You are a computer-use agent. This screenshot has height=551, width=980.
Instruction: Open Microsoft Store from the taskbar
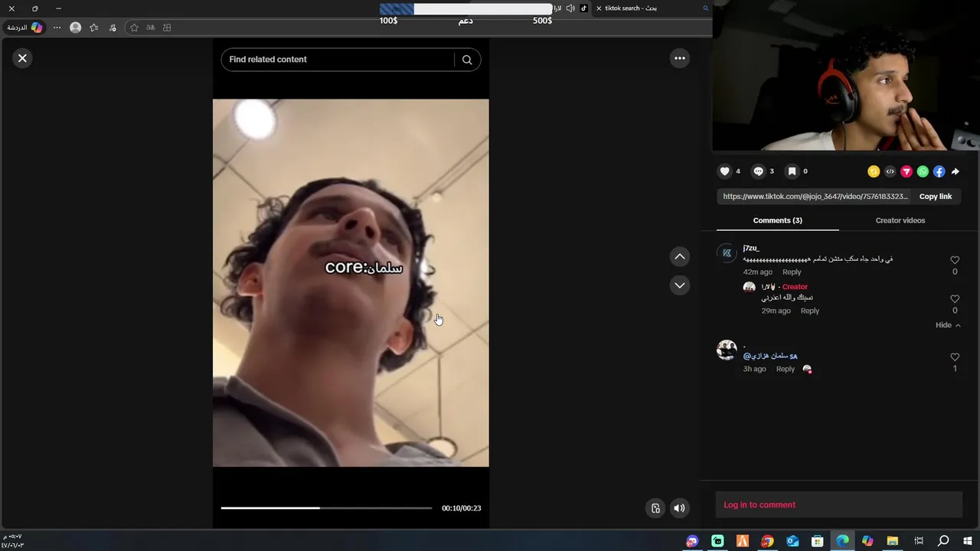(x=817, y=541)
